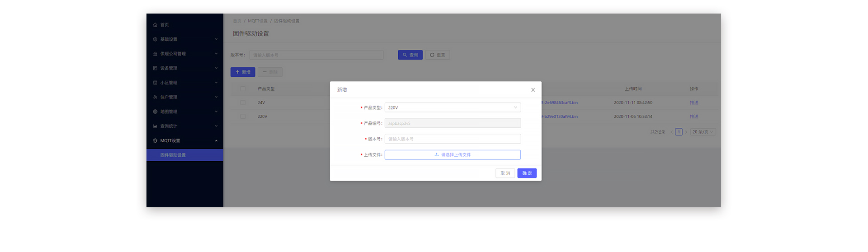
Task: Click the 查询统计 chart icon
Action: pos(155,126)
